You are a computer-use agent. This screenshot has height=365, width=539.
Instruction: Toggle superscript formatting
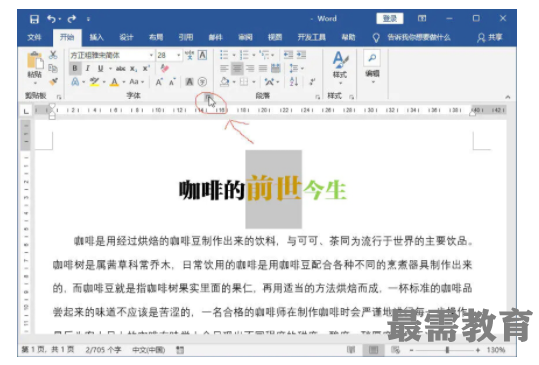[x=146, y=68]
